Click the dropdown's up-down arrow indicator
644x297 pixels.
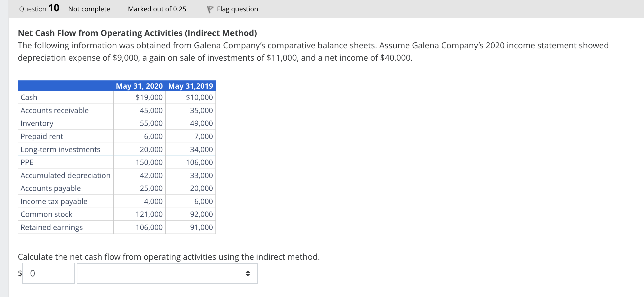pyautogui.click(x=248, y=273)
